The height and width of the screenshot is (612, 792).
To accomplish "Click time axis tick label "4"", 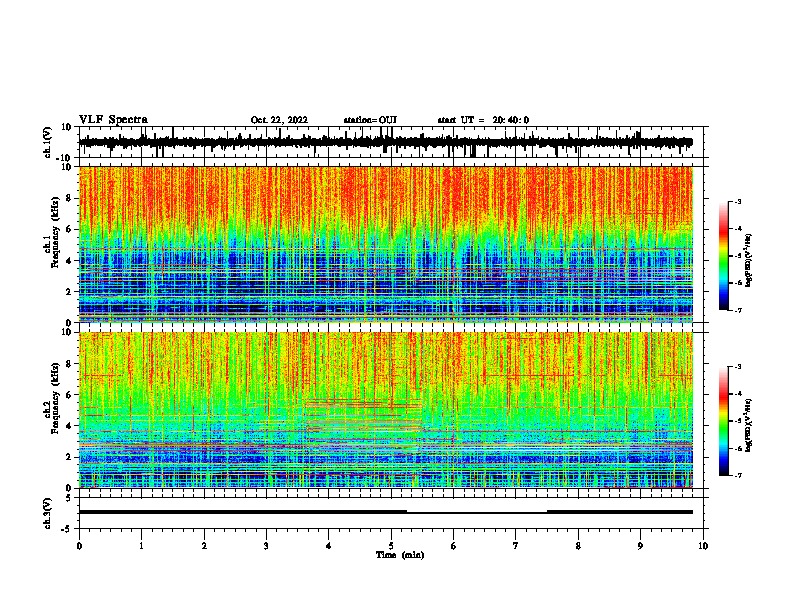I will click(x=329, y=546).
